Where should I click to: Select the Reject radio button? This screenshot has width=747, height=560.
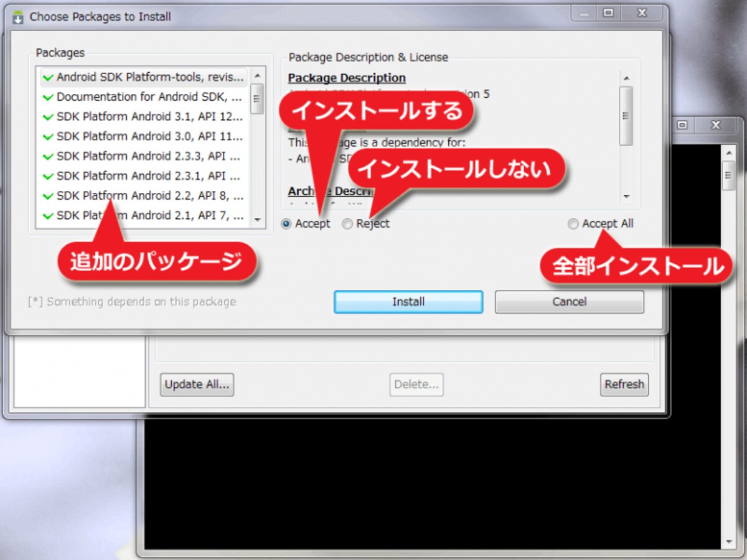click(347, 223)
